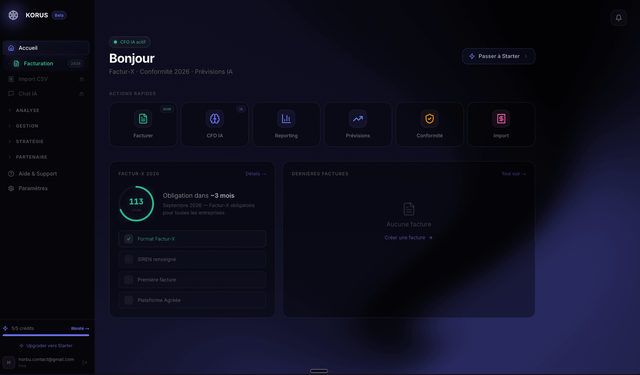Click the credits progress bar
Viewport: 640px width, 375px height.
click(x=46, y=335)
